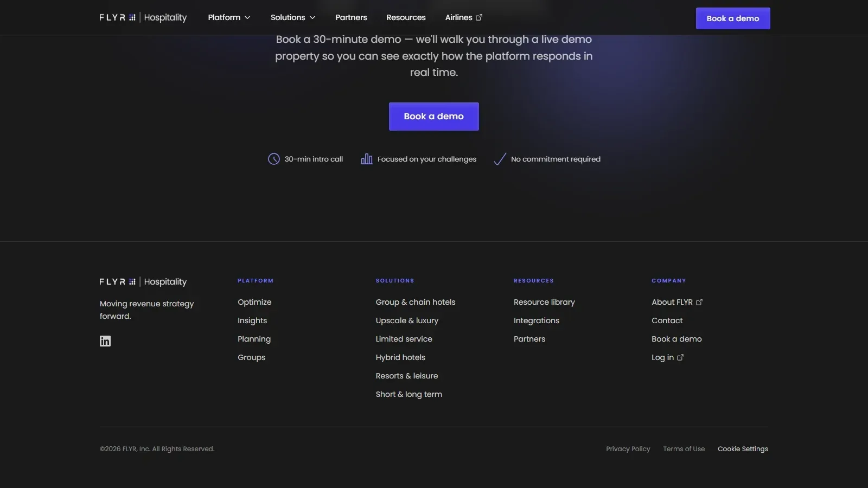
Task: Open Resorts & leisure link
Action: [x=407, y=376]
